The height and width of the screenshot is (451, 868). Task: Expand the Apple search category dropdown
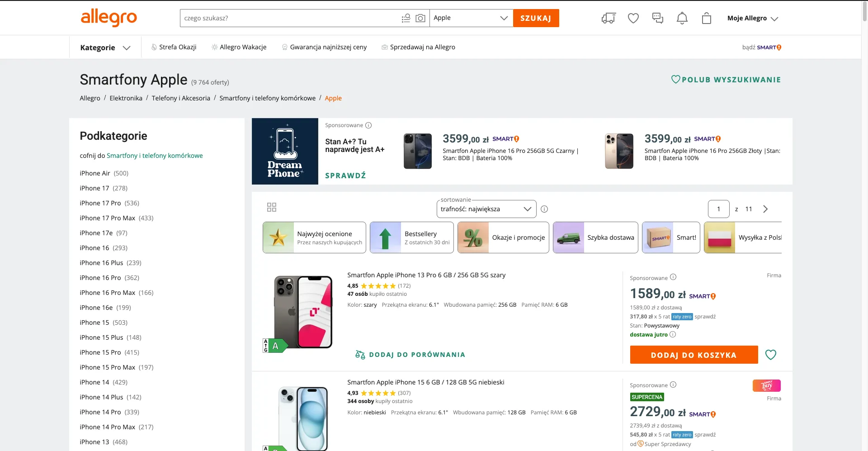[471, 18]
